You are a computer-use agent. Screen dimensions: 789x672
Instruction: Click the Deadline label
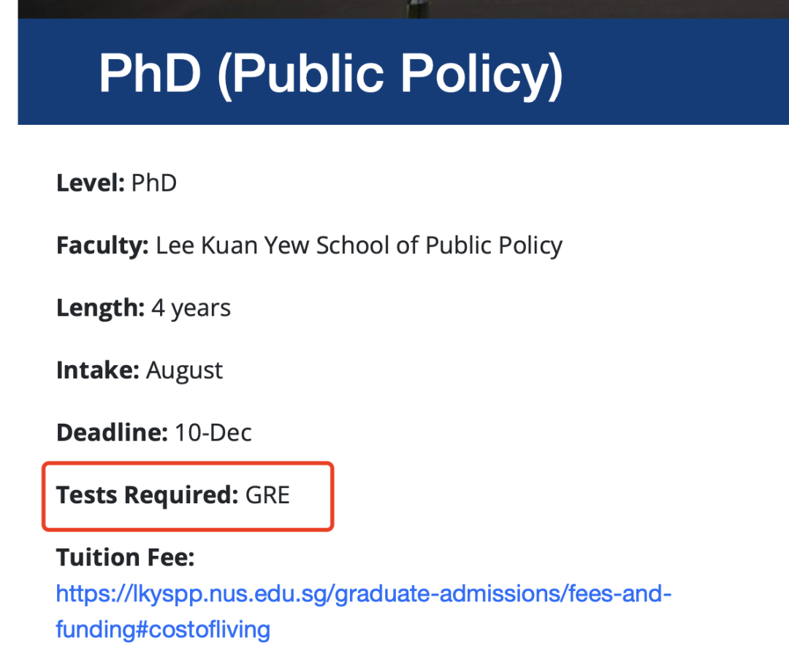point(112,432)
